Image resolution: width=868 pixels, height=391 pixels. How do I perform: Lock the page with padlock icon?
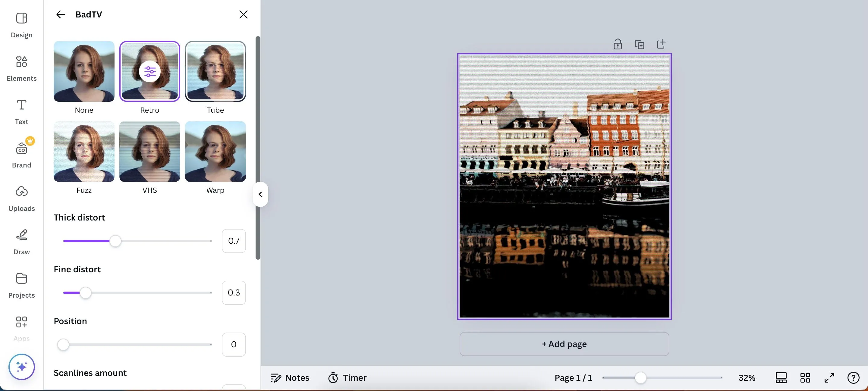pos(618,44)
